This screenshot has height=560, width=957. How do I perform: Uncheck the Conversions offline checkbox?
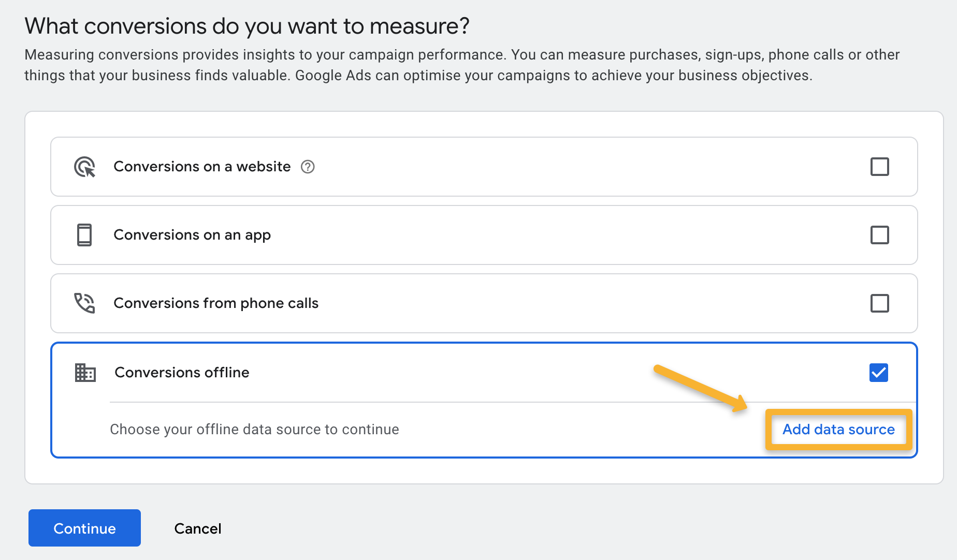click(x=878, y=373)
